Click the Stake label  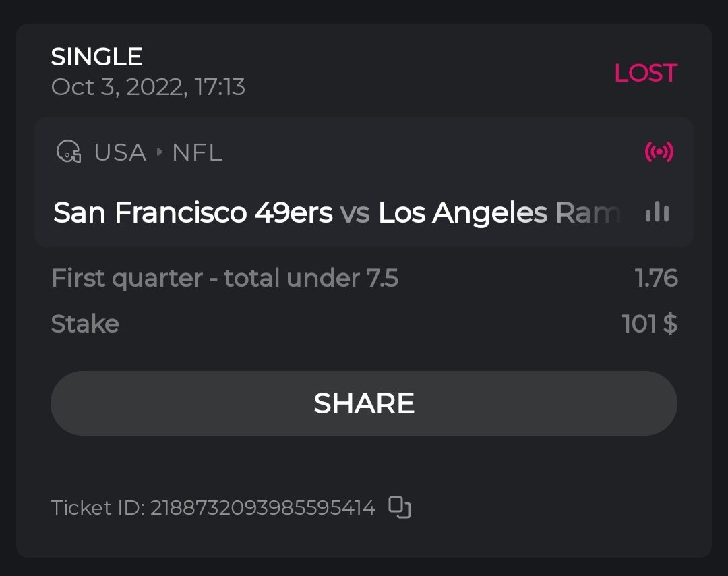click(x=85, y=324)
